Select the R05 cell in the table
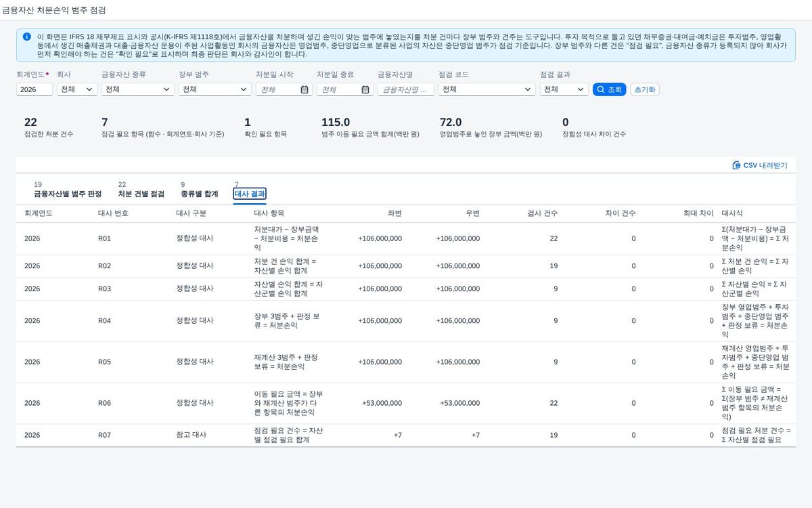The width and height of the screenshot is (812, 508). coord(104,362)
